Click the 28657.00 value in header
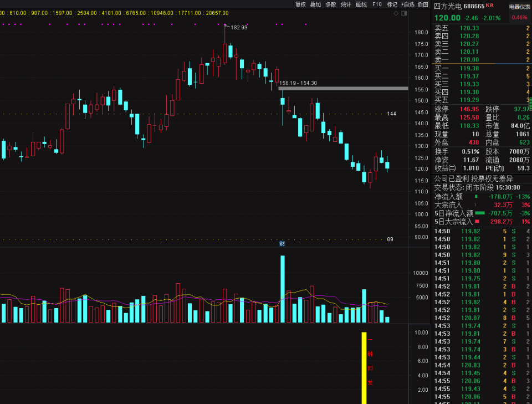Viewport: 532px width, 404px height. point(217,13)
